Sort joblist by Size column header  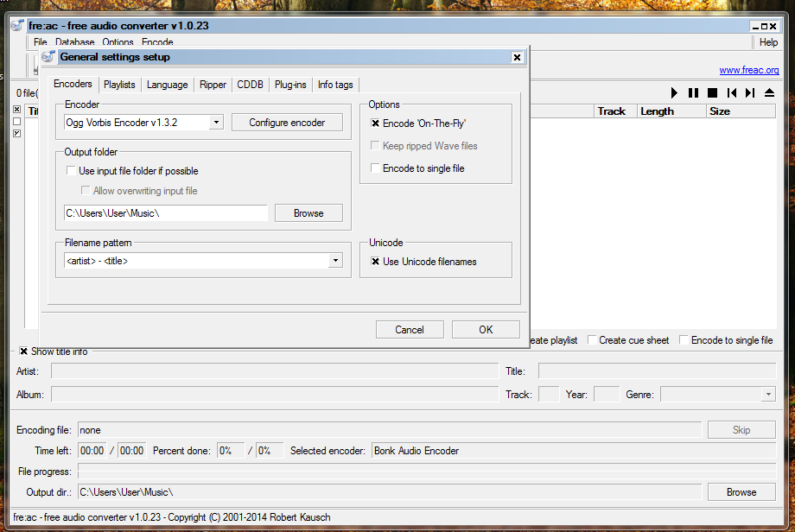(741, 111)
